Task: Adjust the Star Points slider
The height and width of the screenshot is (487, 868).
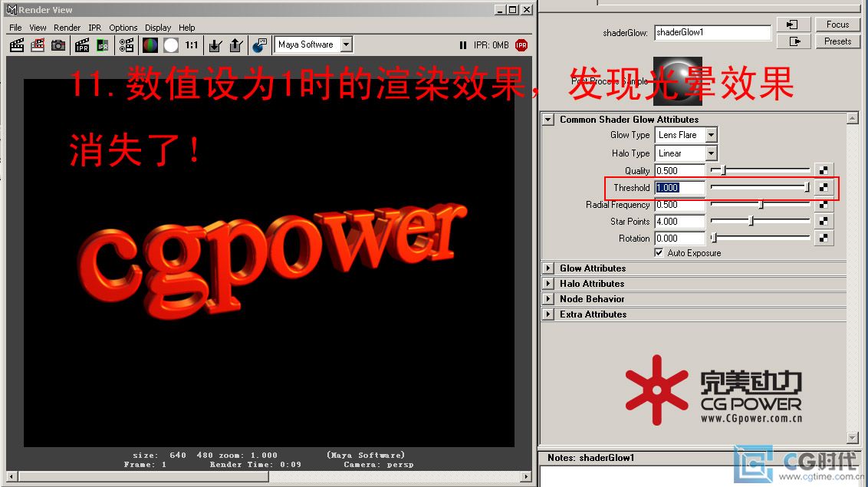Action: [x=751, y=222]
